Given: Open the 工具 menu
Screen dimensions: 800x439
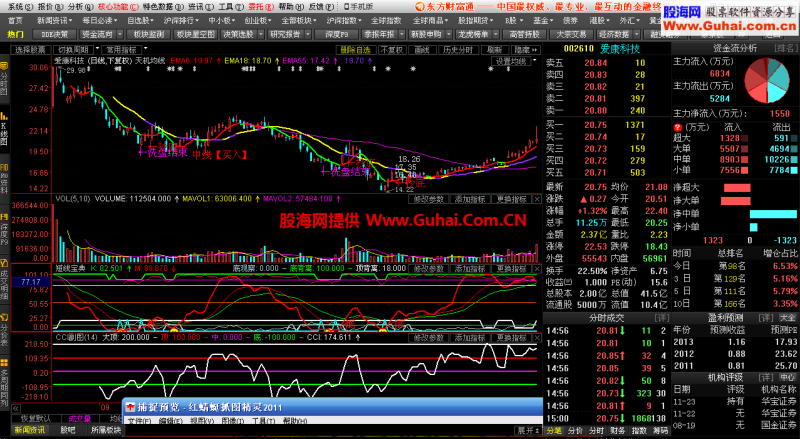Looking at the screenshot, I should [x=227, y=6].
